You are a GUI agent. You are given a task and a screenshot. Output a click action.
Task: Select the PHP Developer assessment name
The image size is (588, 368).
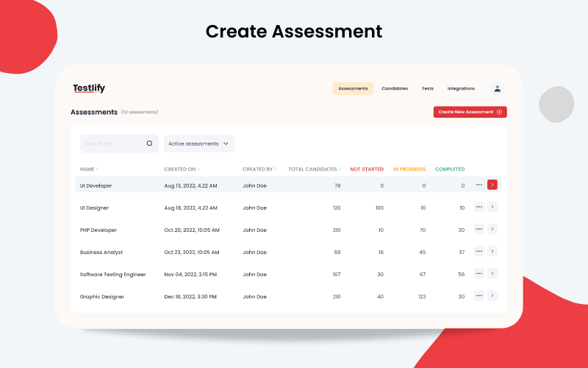(98, 230)
